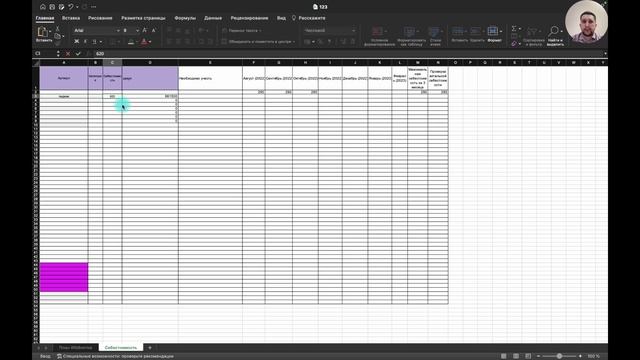Switch to the Рисование ribbon tab
This screenshot has width=640, height=360.
[100, 18]
